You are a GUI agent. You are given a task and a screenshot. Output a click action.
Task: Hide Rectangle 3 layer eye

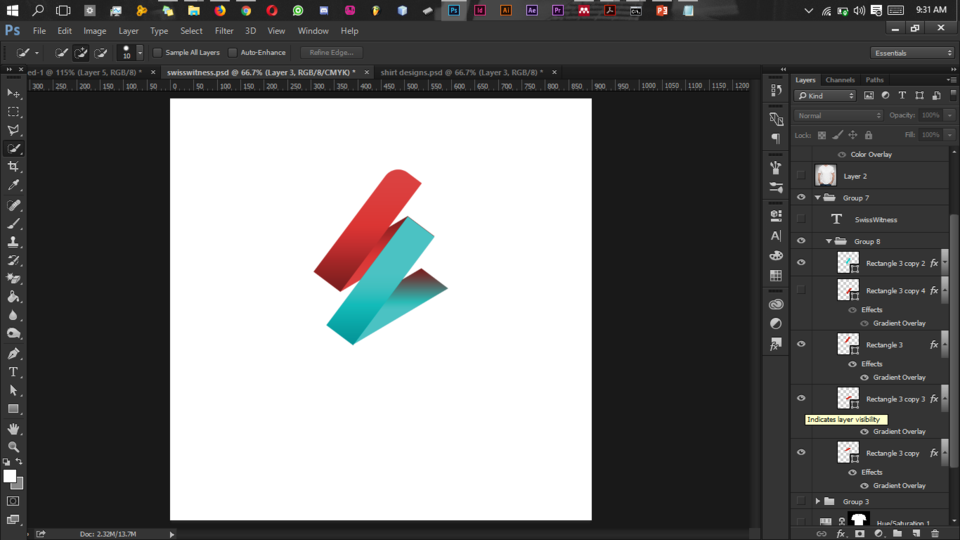tap(801, 344)
